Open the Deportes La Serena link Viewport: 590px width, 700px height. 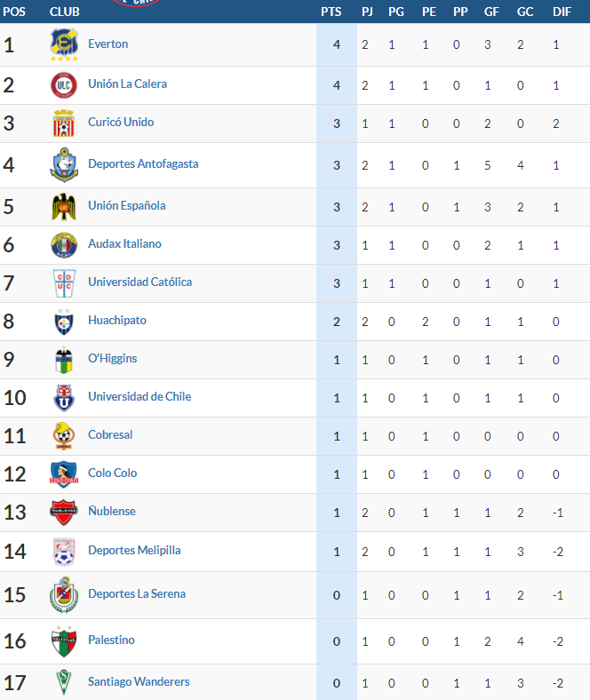137,594
